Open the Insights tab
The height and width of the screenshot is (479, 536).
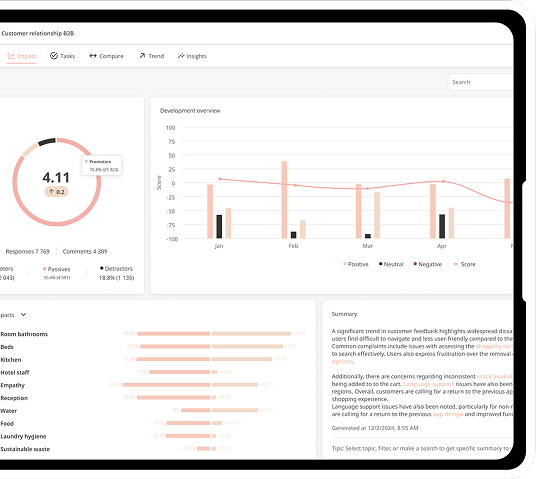click(192, 56)
